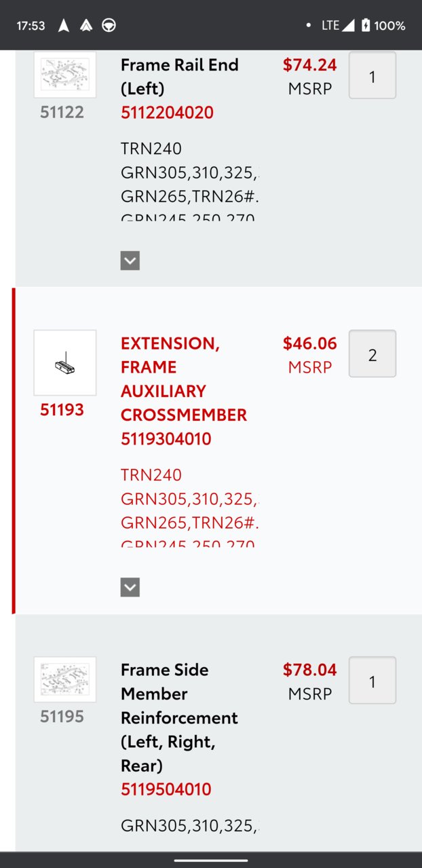Click part number link 5119504010

pyautogui.click(x=166, y=789)
